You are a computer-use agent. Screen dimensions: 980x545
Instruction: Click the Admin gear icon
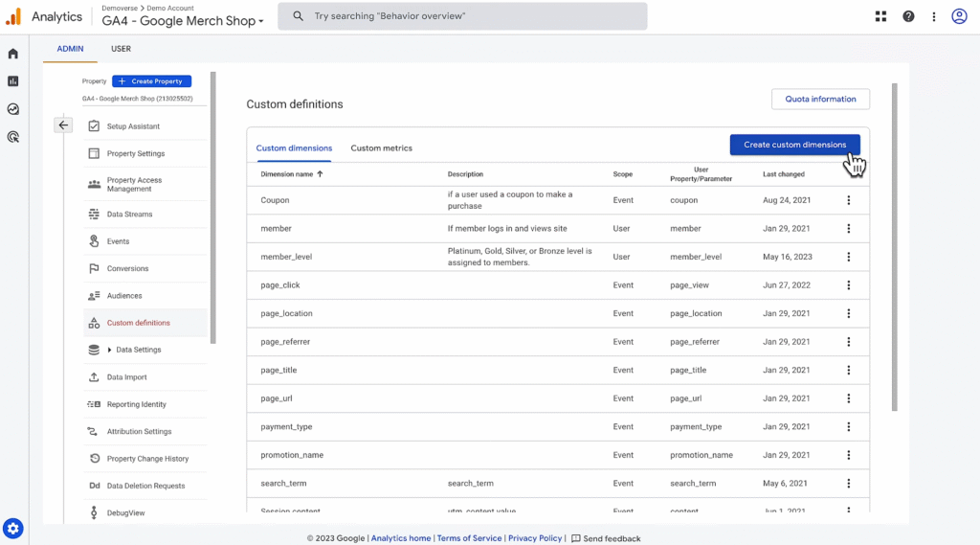[13, 528]
